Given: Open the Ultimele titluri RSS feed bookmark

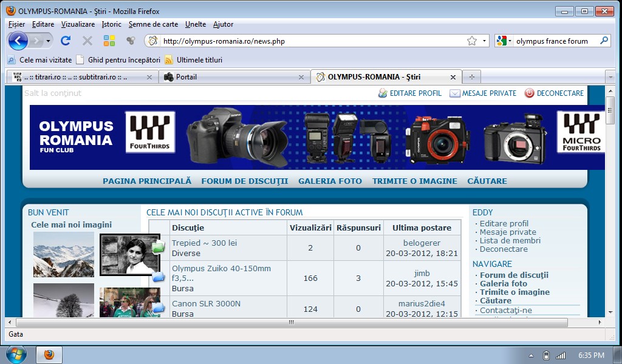Looking at the screenshot, I should 194,60.
